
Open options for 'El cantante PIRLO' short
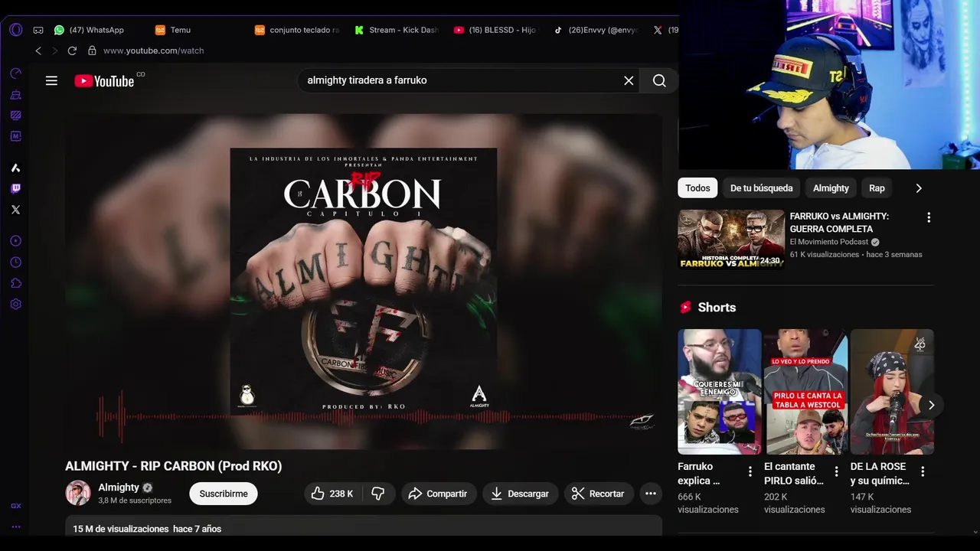[x=837, y=471]
